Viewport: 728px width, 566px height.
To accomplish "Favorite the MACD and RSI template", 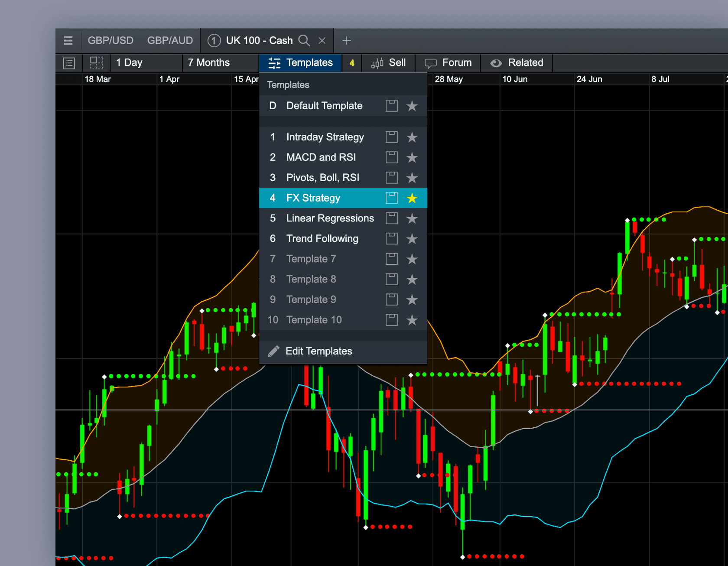I will pyautogui.click(x=412, y=158).
